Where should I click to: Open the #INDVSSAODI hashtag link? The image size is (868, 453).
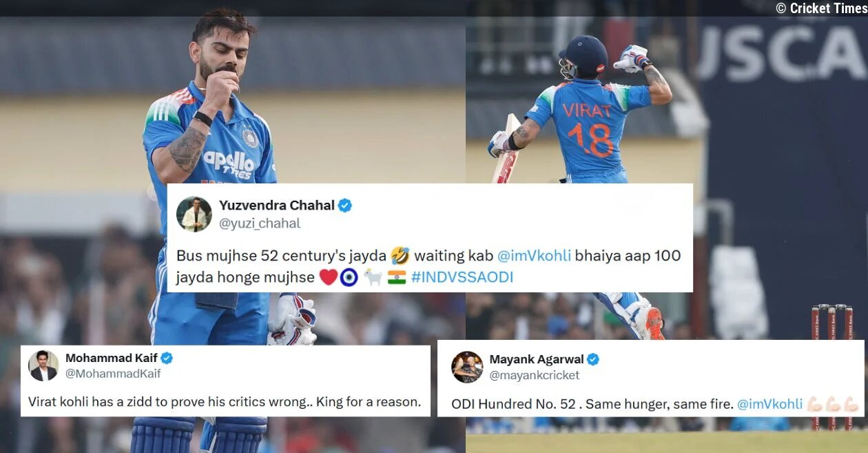462,277
